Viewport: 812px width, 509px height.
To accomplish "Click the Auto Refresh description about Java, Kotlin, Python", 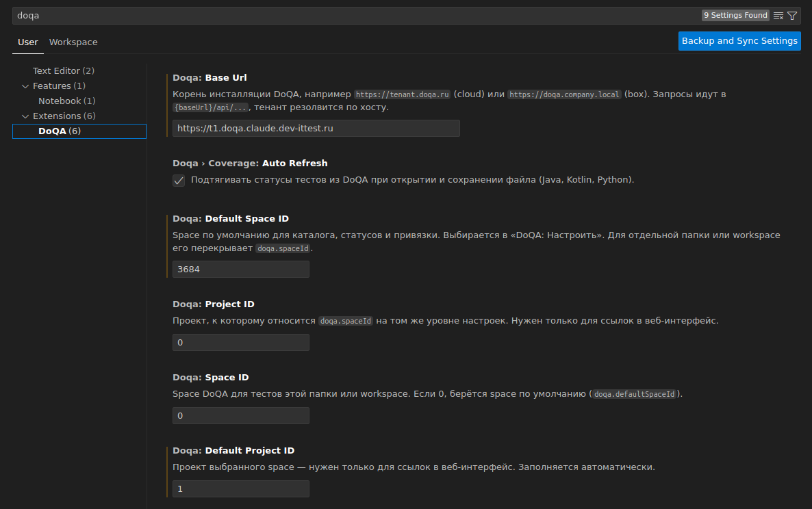I will (x=412, y=180).
